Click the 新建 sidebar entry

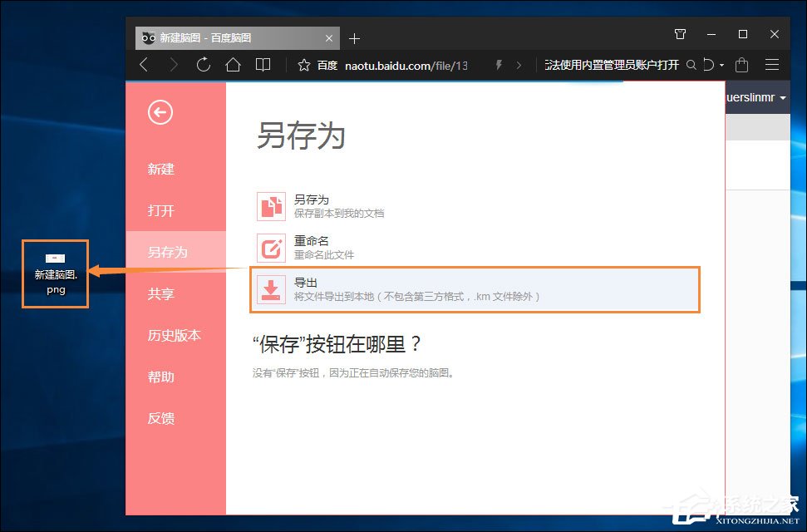(160, 169)
